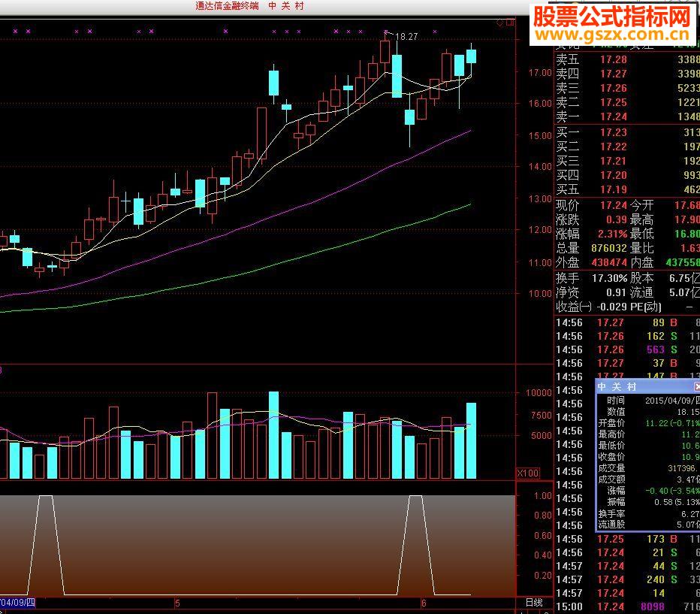
Task: Select the 买四 17.20 order row
Action: click(x=627, y=175)
